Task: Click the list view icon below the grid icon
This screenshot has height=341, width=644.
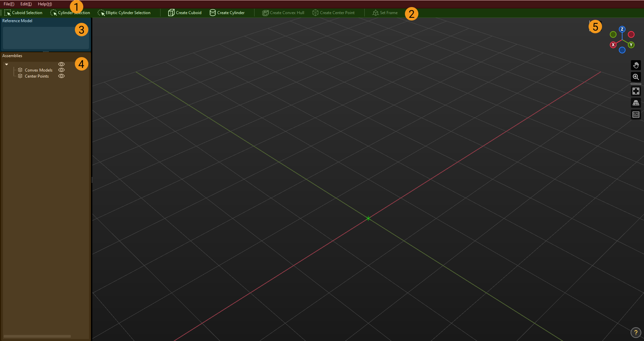Action: [x=636, y=115]
